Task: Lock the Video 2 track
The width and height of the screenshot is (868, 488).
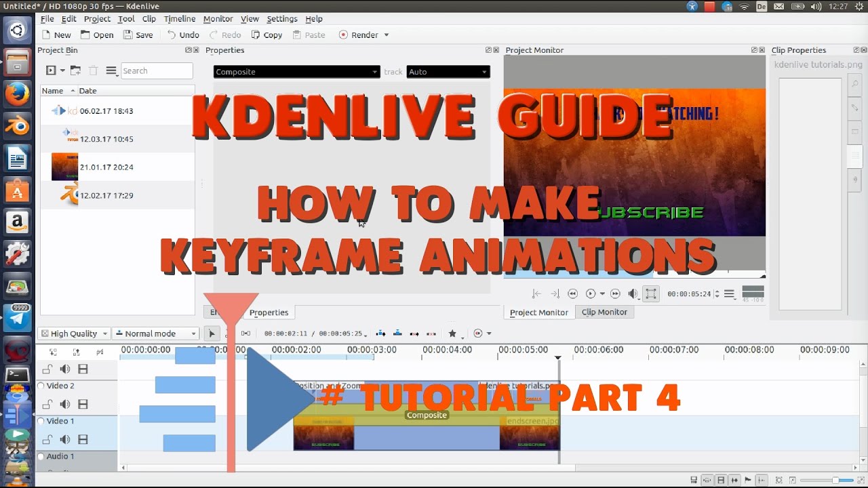Action: (47, 405)
